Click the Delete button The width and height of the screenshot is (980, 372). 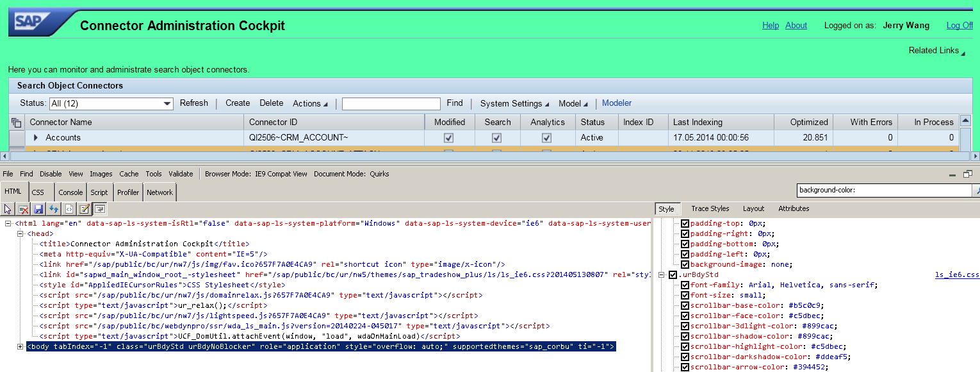[x=272, y=103]
